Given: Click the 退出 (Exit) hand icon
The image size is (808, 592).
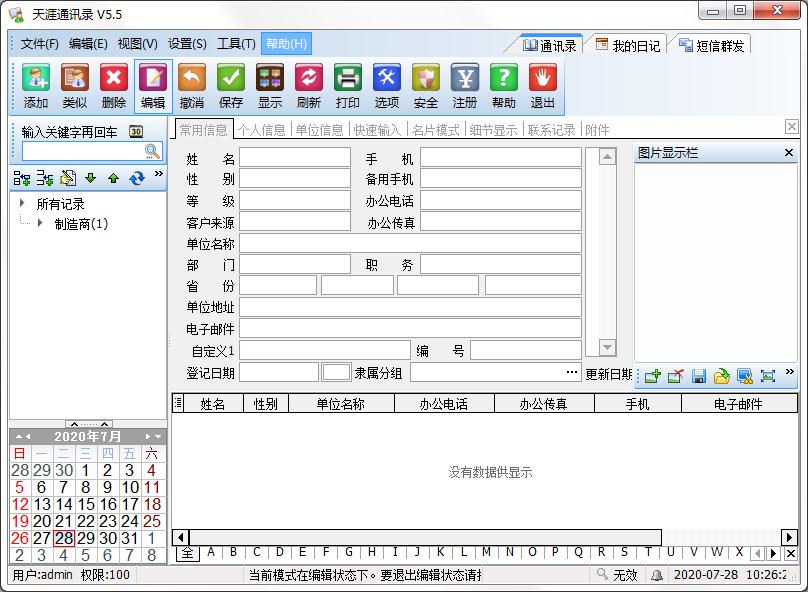Looking at the screenshot, I should click(543, 78).
